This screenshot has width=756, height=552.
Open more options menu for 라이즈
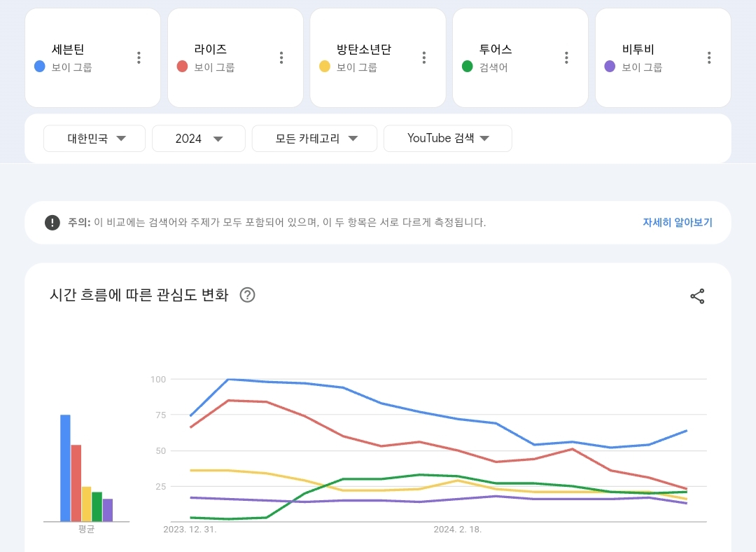281,57
